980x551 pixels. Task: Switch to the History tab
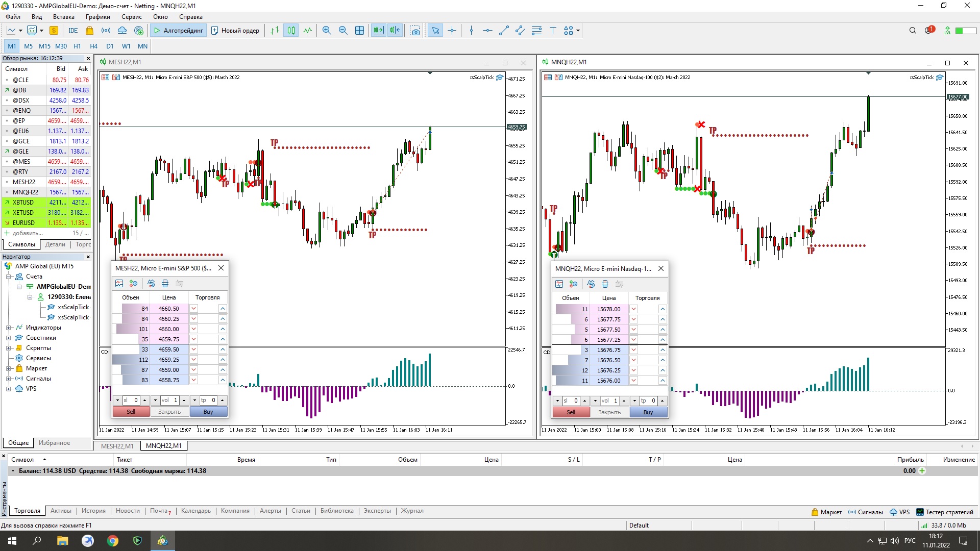(x=93, y=511)
